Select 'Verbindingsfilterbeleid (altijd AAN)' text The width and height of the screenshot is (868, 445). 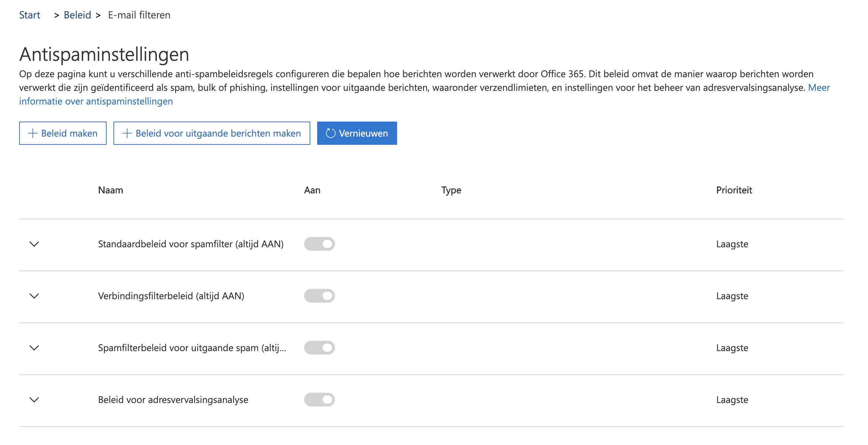171,296
